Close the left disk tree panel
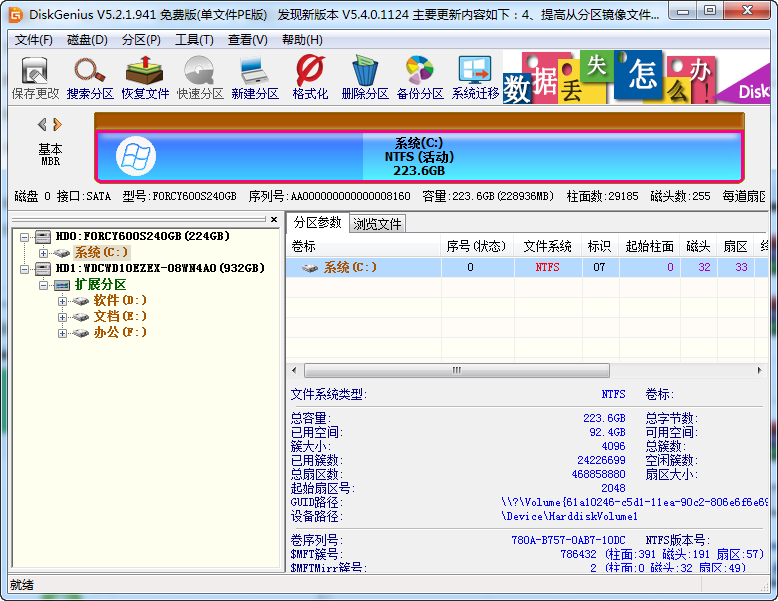Screen dimensions: 778x601 tap(274, 219)
